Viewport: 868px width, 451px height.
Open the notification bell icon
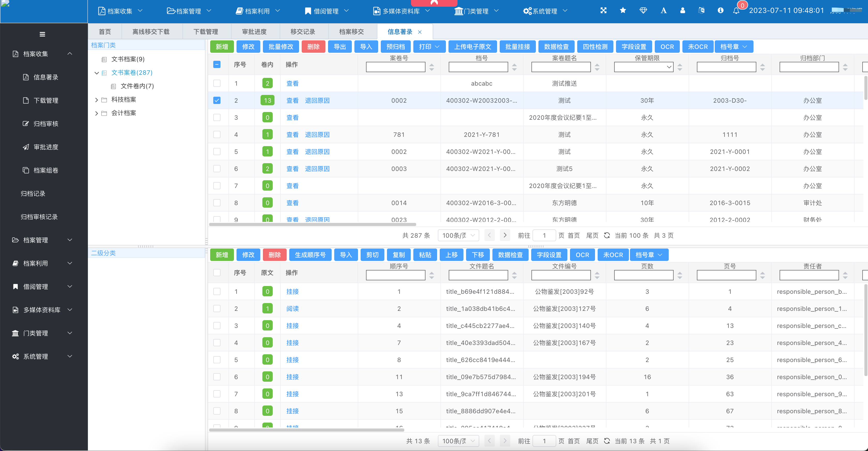[736, 11]
